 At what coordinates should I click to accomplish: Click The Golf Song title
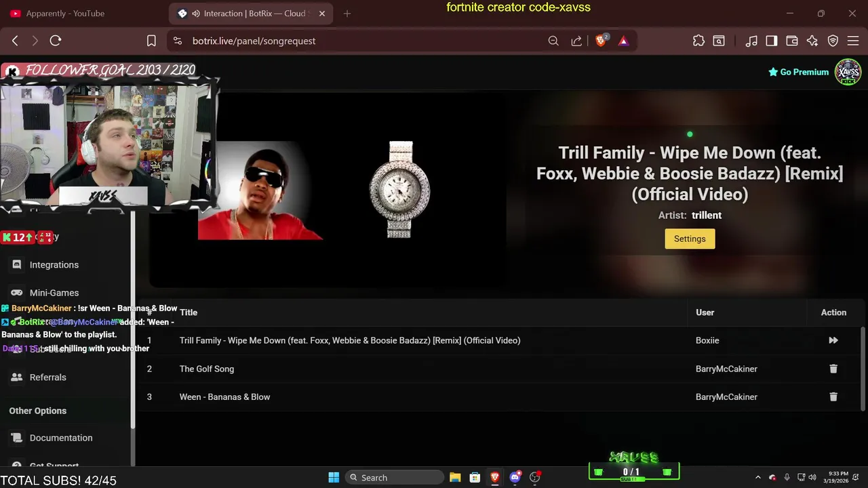pyautogui.click(x=207, y=369)
